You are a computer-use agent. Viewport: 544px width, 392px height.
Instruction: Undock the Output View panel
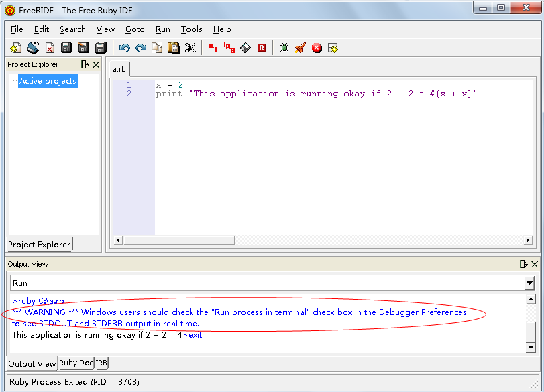coord(523,264)
